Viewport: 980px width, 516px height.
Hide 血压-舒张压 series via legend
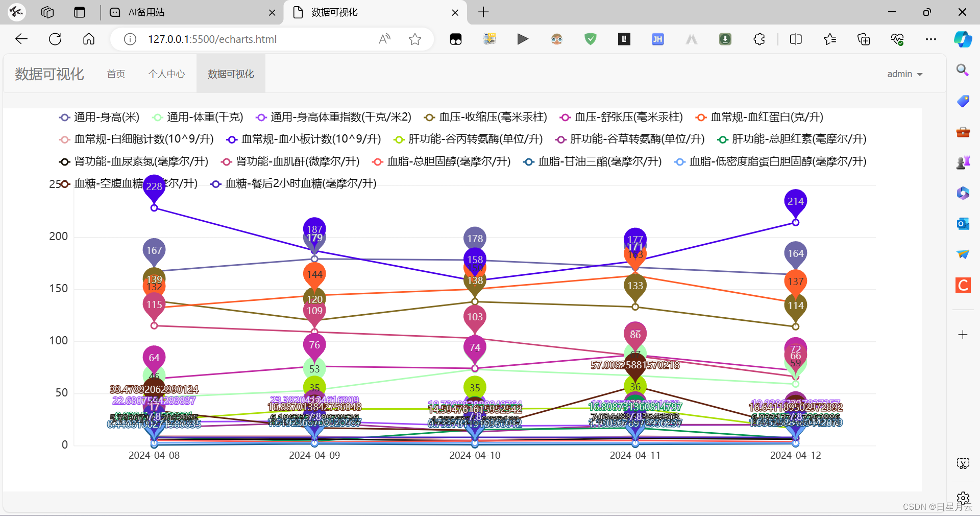click(x=621, y=118)
